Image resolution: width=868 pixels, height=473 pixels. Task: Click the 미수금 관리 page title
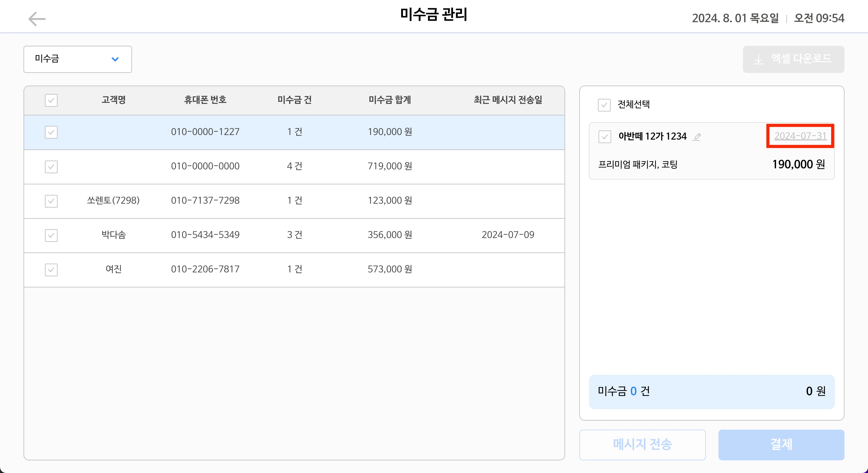[x=434, y=14]
